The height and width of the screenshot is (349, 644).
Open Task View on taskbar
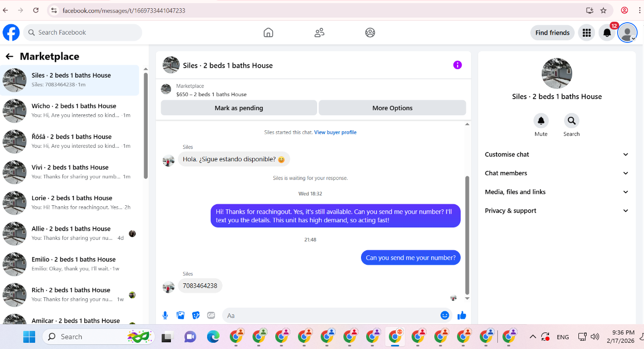coord(167,337)
